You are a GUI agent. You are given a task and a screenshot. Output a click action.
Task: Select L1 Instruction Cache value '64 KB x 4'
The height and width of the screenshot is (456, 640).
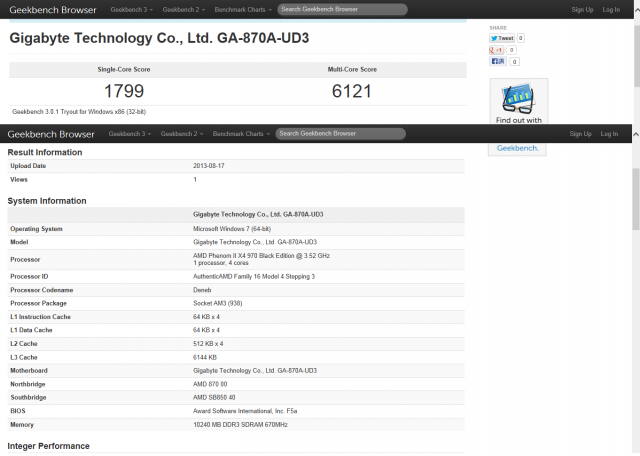point(206,317)
